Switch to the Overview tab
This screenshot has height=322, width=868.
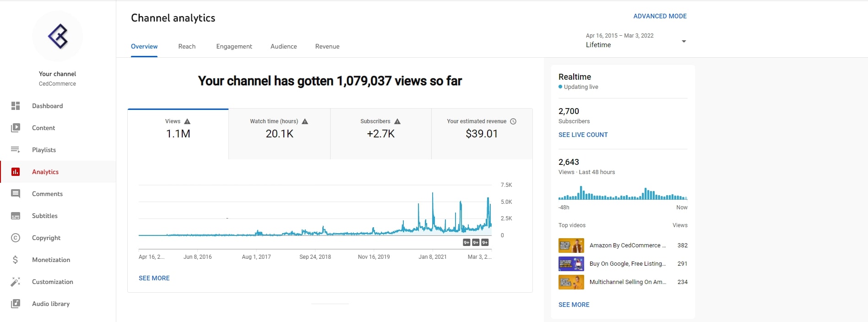(x=144, y=46)
